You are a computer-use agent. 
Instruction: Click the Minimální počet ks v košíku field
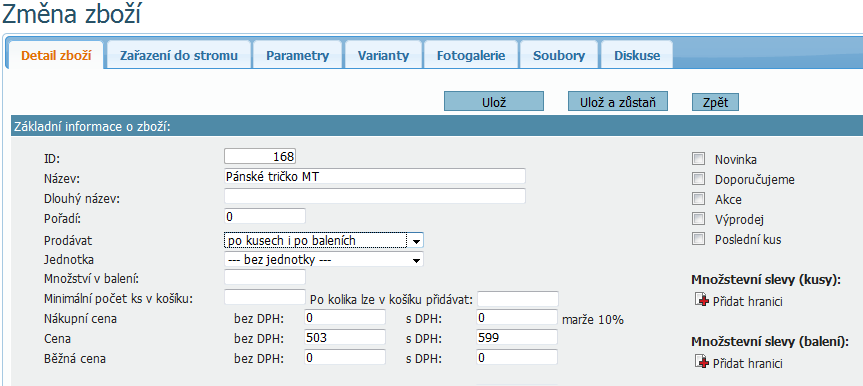click(x=265, y=297)
